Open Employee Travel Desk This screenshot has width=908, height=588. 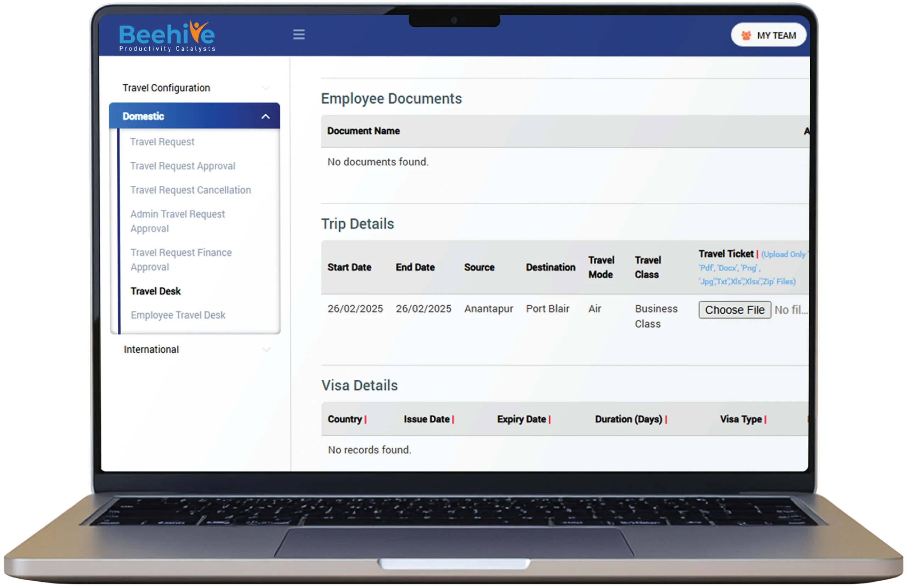[178, 315]
